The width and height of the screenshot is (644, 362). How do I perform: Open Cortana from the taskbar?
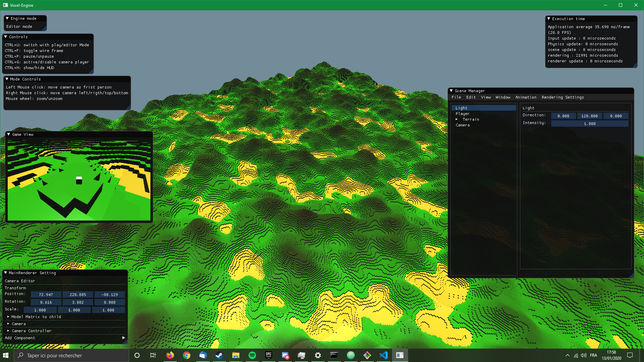[x=137, y=355]
